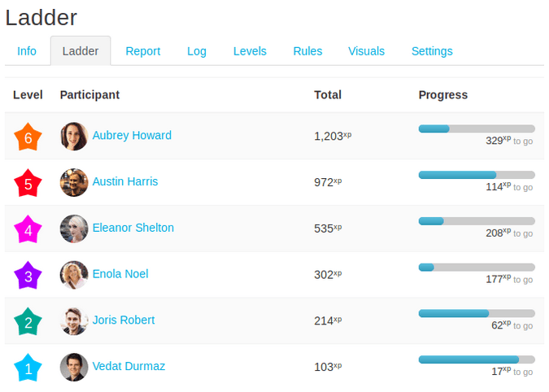Open Enola Noel's profile link
Image resolution: width=549 pixels, height=392 pixels.
[120, 274]
